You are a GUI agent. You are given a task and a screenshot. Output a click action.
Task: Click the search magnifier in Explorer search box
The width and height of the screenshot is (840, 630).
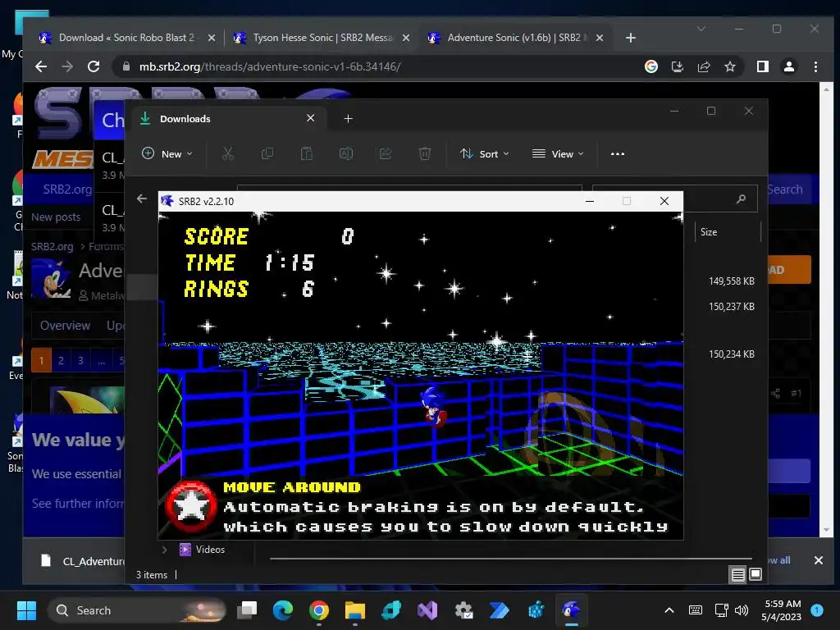(x=742, y=199)
